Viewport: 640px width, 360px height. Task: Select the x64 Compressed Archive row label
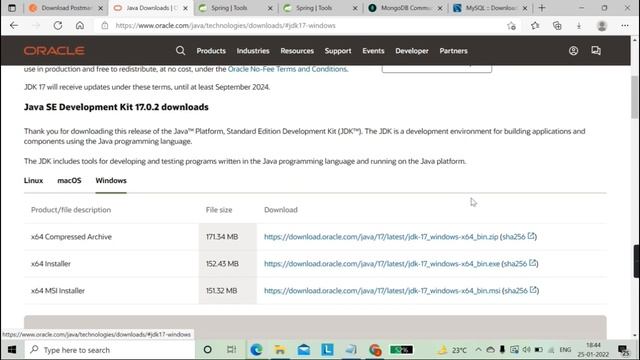click(x=71, y=237)
